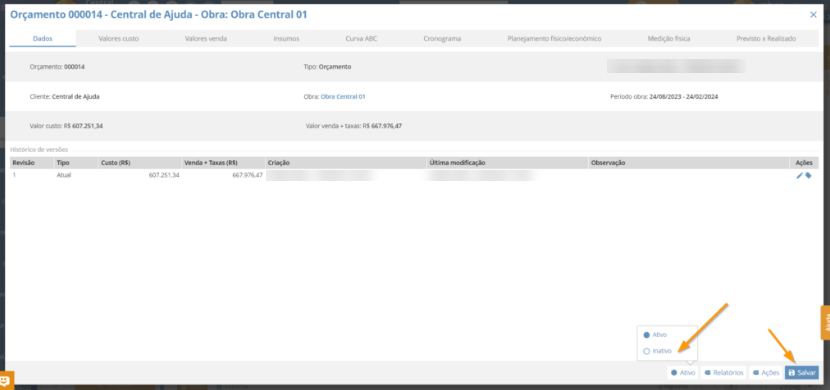Click the Revisão column header
The height and width of the screenshot is (390, 830).
click(31, 163)
